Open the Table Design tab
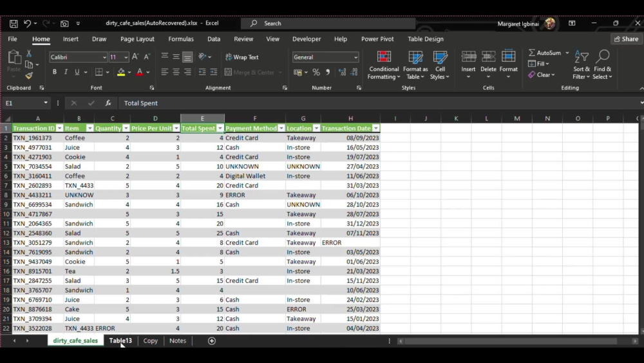644x363 pixels. [x=426, y=39]
